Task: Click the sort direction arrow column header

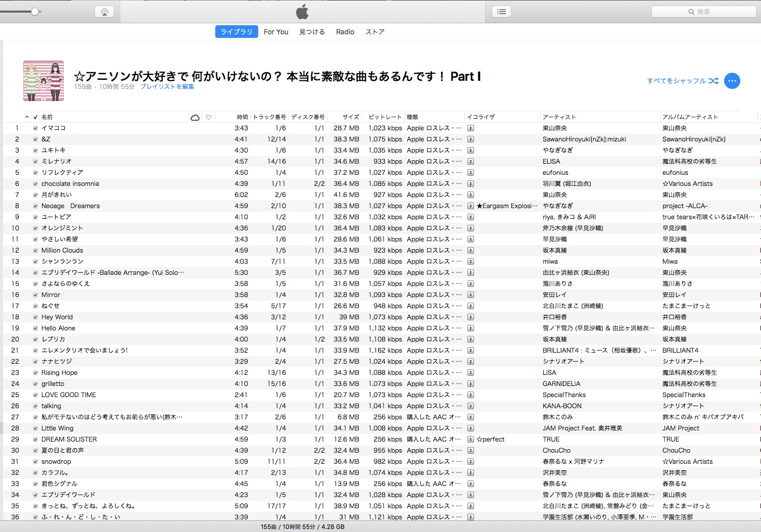Action: (27, 117)
